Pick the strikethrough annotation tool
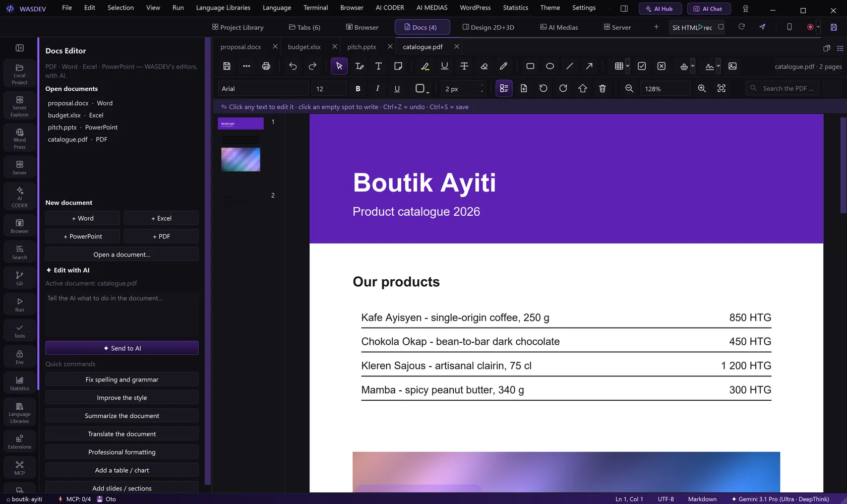The image size is (847, 504). 464,66
